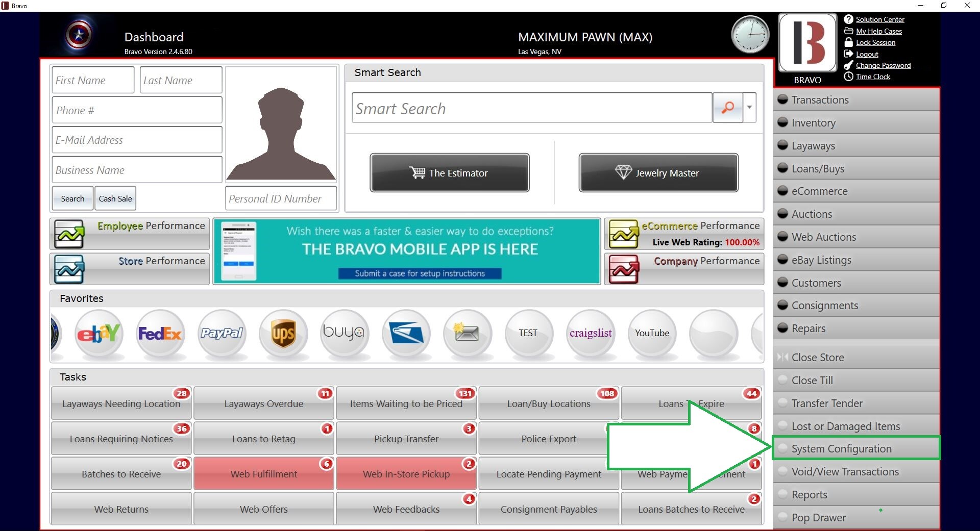The height and width of the screenshot is (531, 980).
Task: Expand Smart Search options dropdown arrow
Action: click(x=749, y=107)
